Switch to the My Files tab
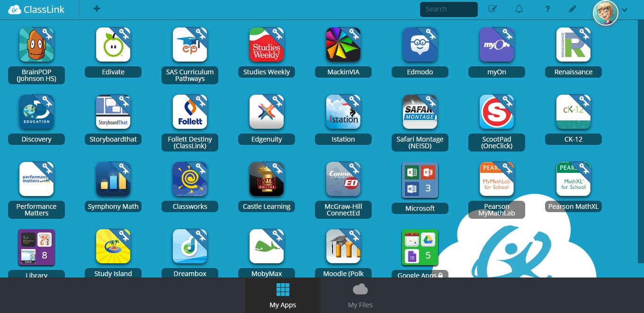 coord(360,295)
